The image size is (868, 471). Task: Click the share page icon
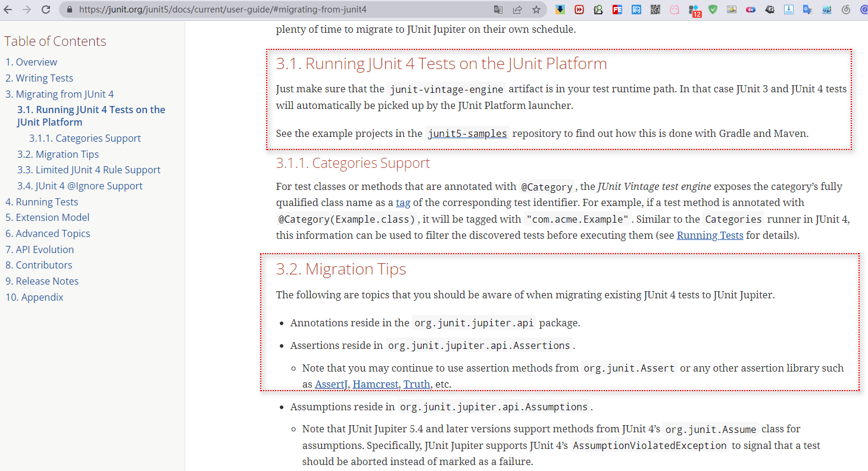point(517,10)
